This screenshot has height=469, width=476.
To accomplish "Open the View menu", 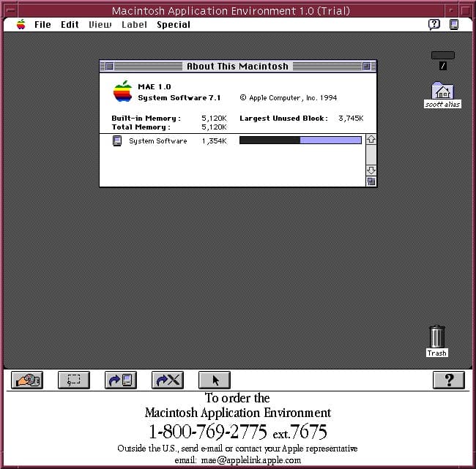I will pos(100,25).
